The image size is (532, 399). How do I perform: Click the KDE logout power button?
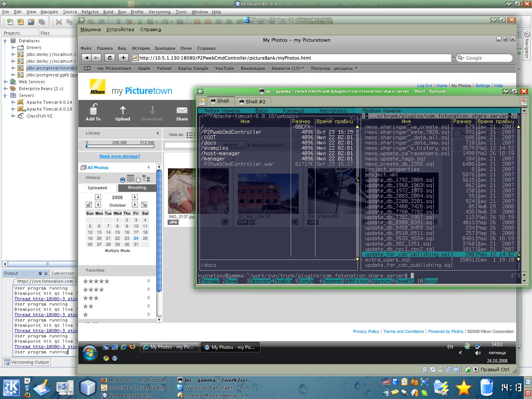point(528,393)
